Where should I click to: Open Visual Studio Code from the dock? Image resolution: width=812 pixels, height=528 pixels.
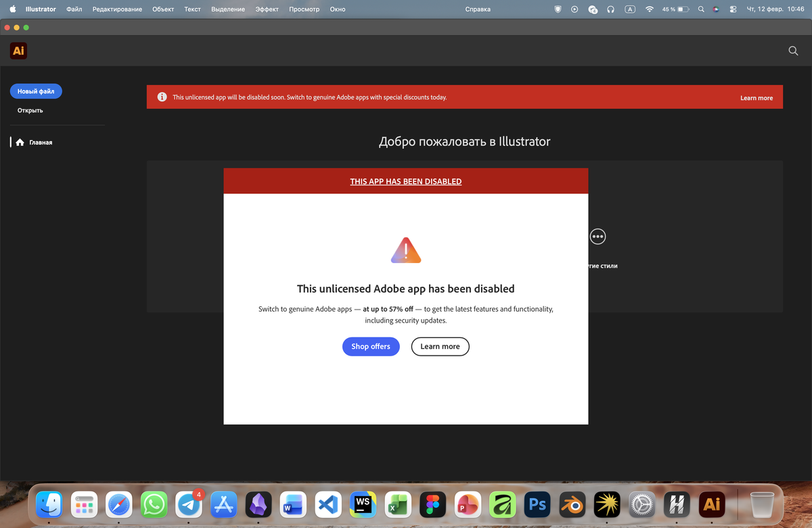pyautogui.click(x=328, y=504)
